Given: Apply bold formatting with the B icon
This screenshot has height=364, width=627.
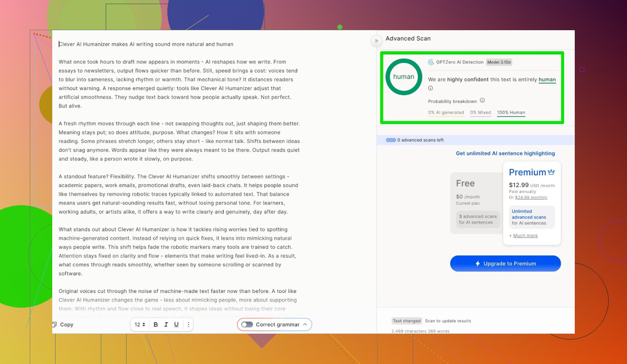Looking at the screenshot, I should tap(156, 324).
